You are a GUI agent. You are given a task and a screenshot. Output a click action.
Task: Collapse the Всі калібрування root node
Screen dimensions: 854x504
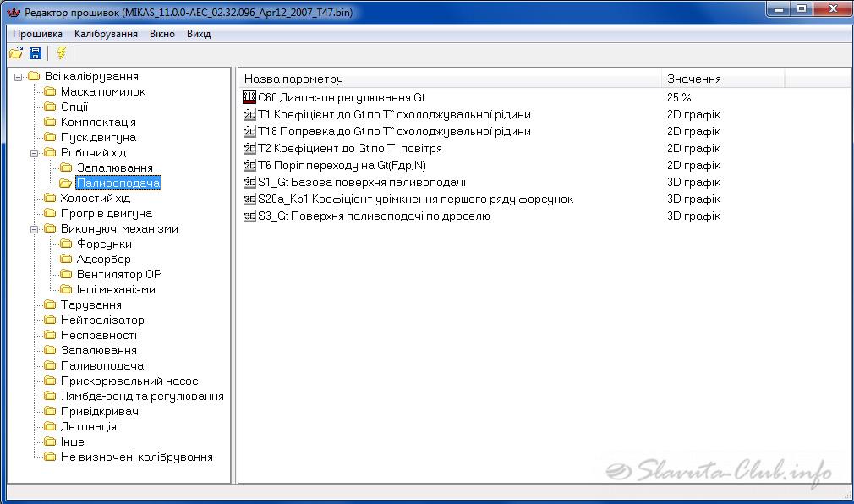[19, 77]
